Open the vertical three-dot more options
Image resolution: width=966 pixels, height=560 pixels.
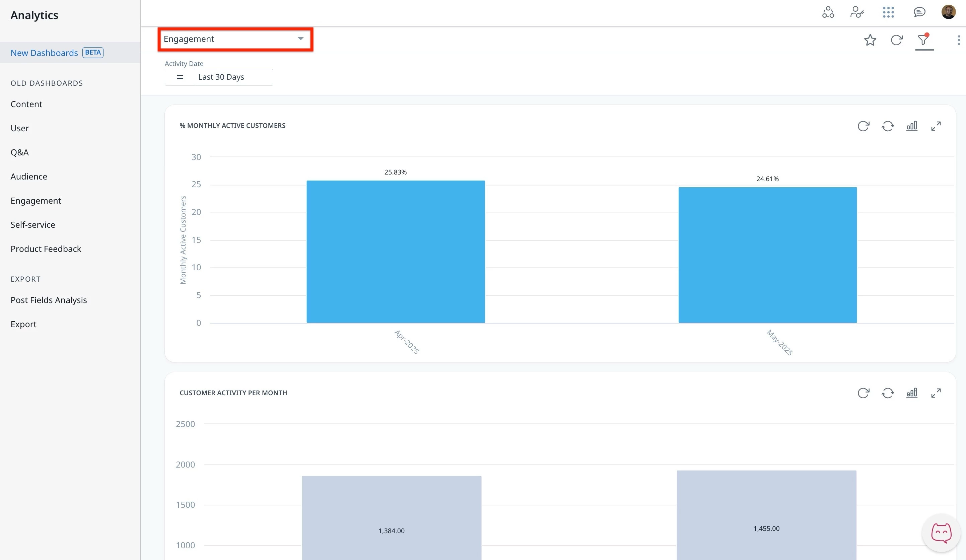(958, 40)
